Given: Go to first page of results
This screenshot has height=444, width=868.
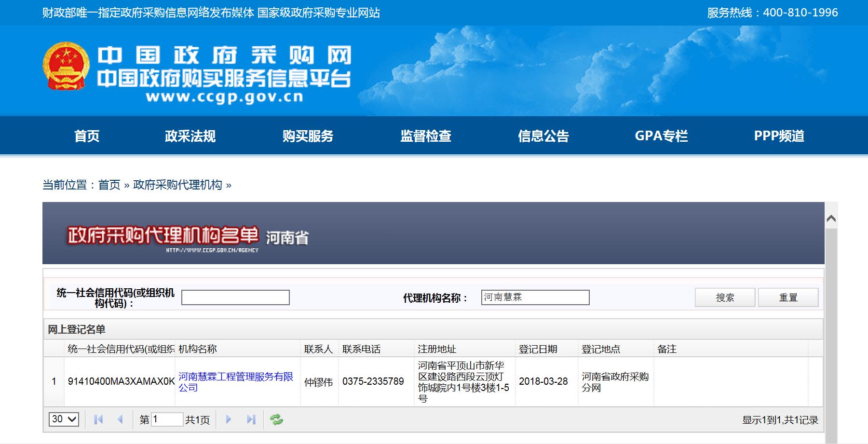Looking at the screenshot, I should [x=98, y=419].
